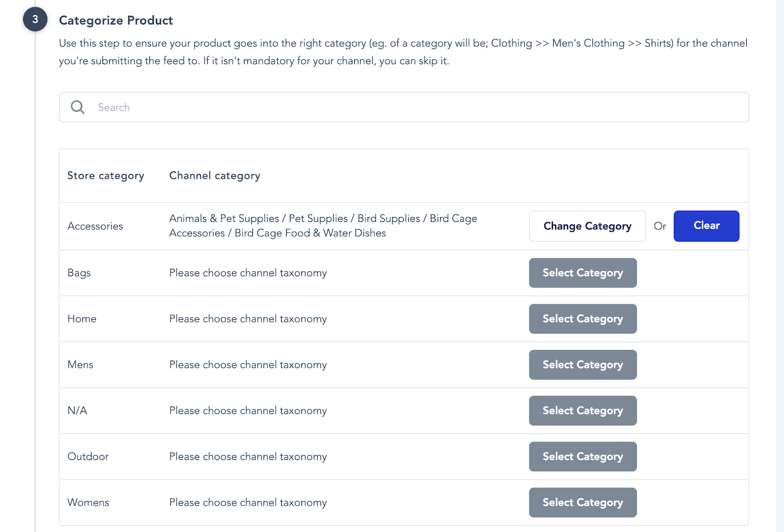This screenshot has height=532, width=784.
Task: Click the step 3 number badge
Action: pos(35,20)
